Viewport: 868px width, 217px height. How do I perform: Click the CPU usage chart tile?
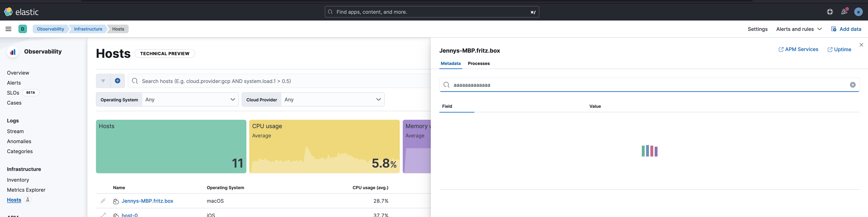(324, 146)
